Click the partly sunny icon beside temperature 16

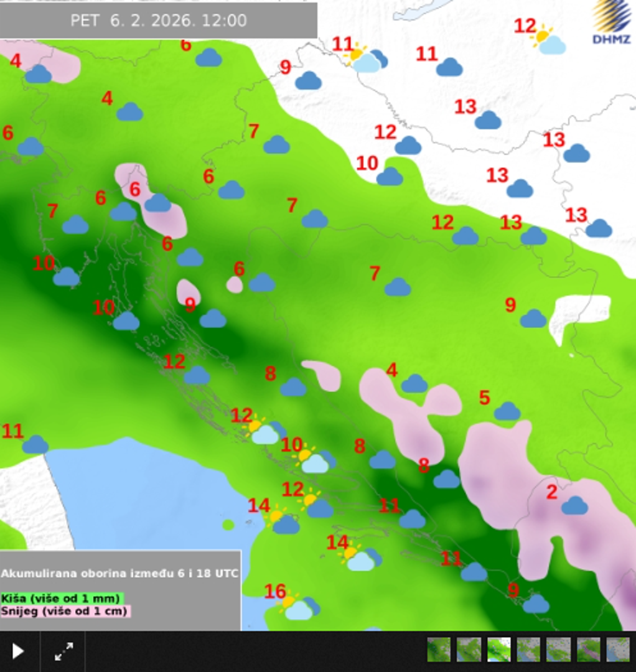coord(297,607)
